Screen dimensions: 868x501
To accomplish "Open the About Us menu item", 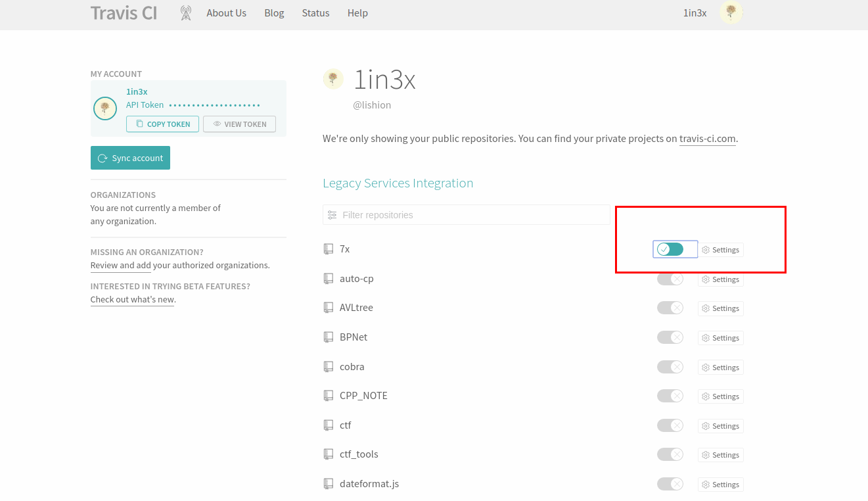I will coord(226,13).
